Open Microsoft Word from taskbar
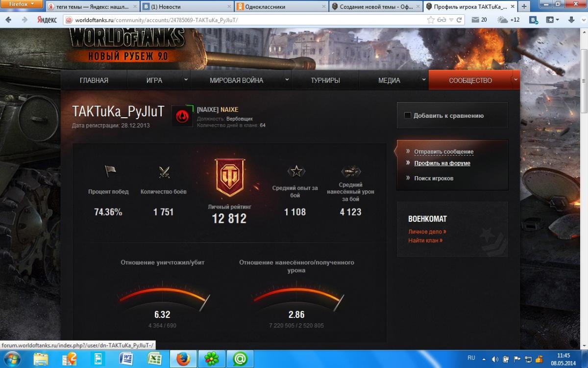 click(x=127, y=359)
